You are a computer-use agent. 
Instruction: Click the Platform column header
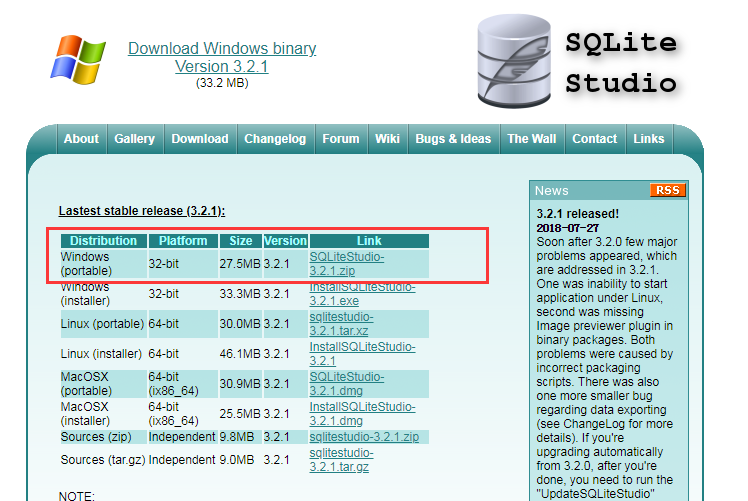(x=183, y=240)
